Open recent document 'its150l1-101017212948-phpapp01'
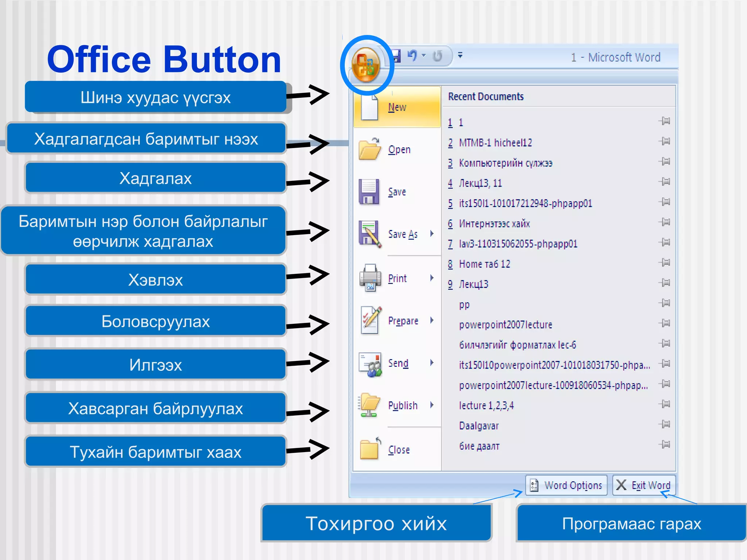Screen dimensions: 747x560 click(525, 203)
